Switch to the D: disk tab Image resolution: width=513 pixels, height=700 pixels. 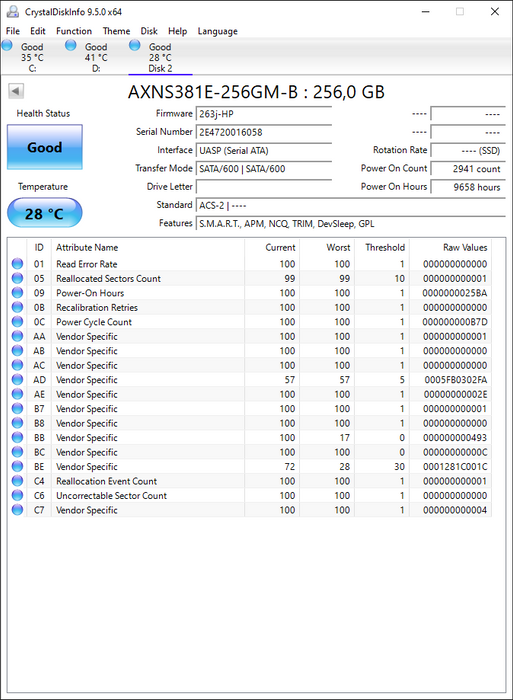[x=96, y=57]
